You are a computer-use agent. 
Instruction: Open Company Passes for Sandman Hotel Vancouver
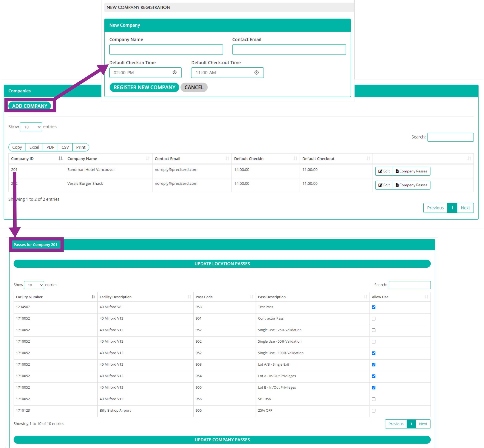pyautogui.click(x=411, y=171)
